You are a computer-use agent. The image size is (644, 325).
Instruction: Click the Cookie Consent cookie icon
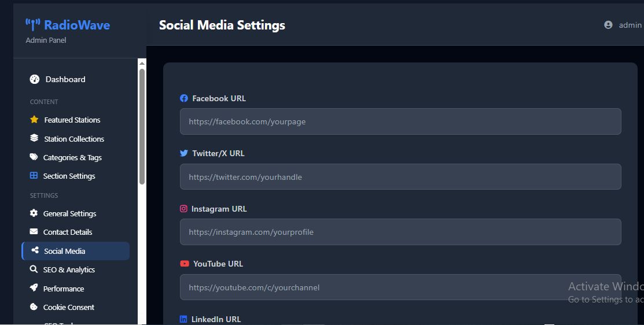click(34, 307)
